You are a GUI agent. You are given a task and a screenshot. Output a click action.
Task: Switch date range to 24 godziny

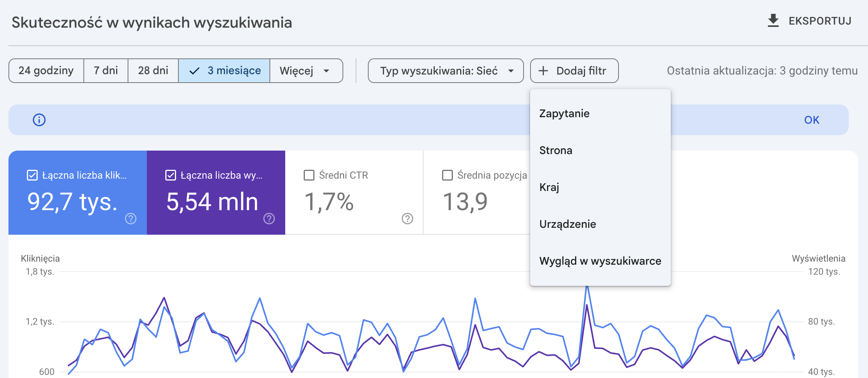[46, 71]
